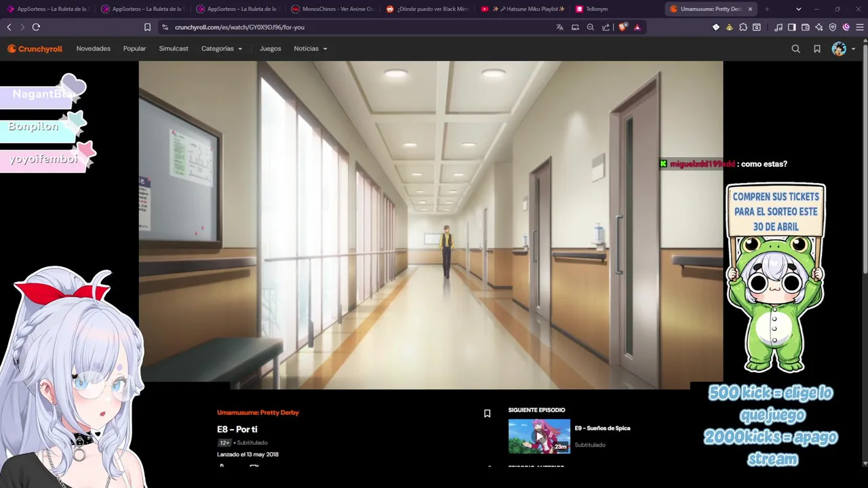Open next episode E9 – Sueños de Spica
This screenshot has width=868, height=488.
(602, 428)
